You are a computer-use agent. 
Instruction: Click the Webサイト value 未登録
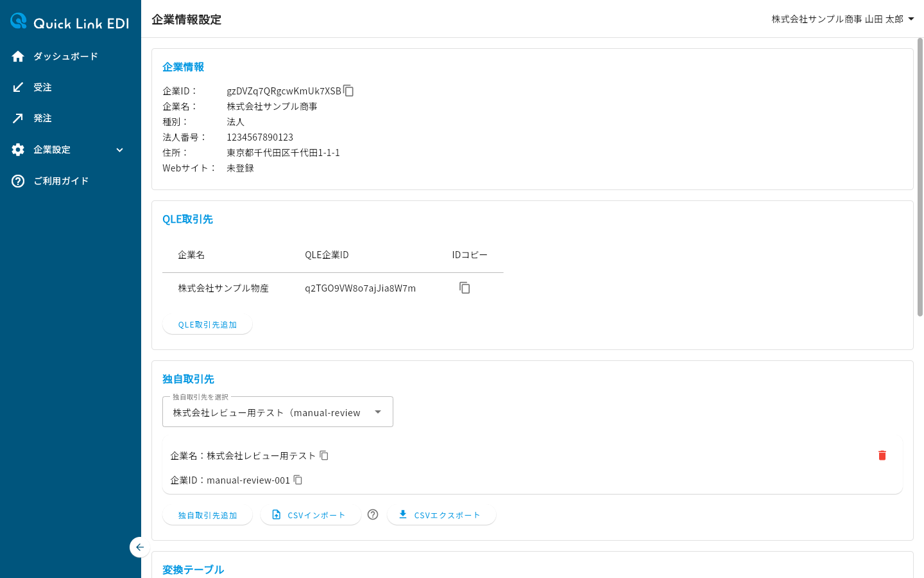coord(240,168)
